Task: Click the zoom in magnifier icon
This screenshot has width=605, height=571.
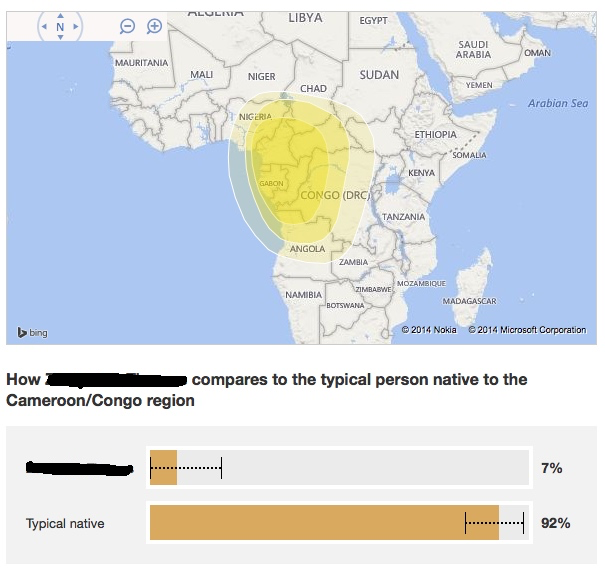Action: tap(155, 27)
